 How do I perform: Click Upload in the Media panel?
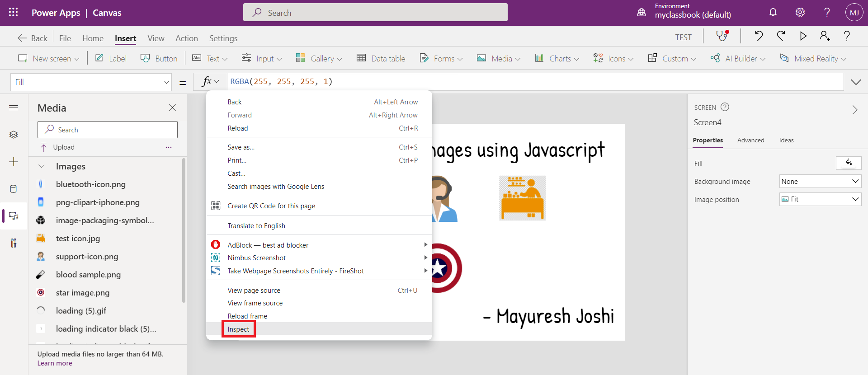57,147
